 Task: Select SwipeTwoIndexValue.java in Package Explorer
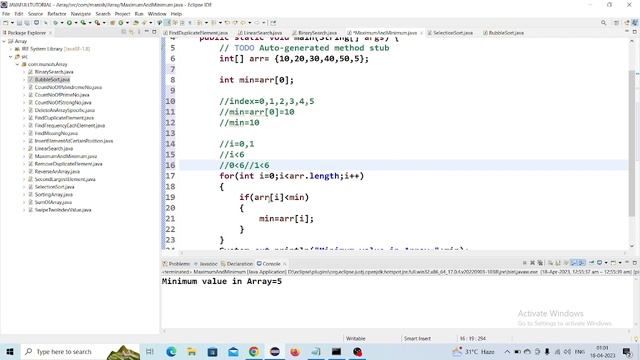[60, 210]
